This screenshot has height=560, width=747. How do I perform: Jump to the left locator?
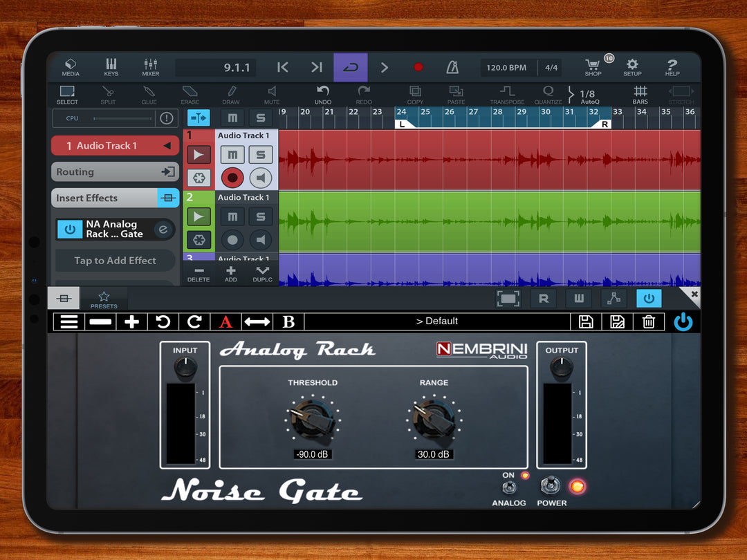click(x=282, y=67)
